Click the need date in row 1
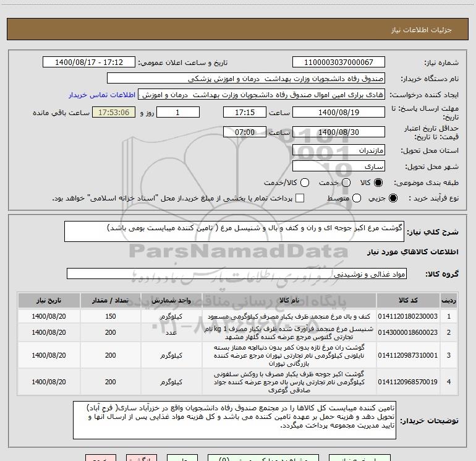476x461 pixels. pos(49,316)
